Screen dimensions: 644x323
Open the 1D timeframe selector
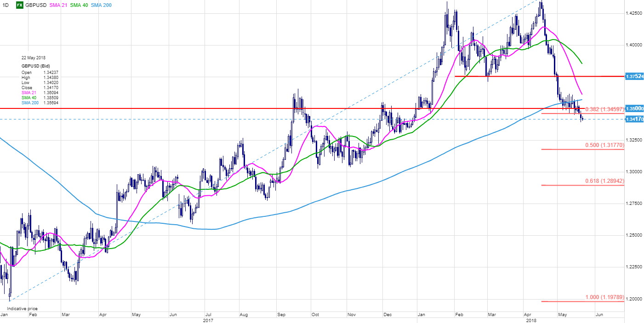(x=6, y=5)
